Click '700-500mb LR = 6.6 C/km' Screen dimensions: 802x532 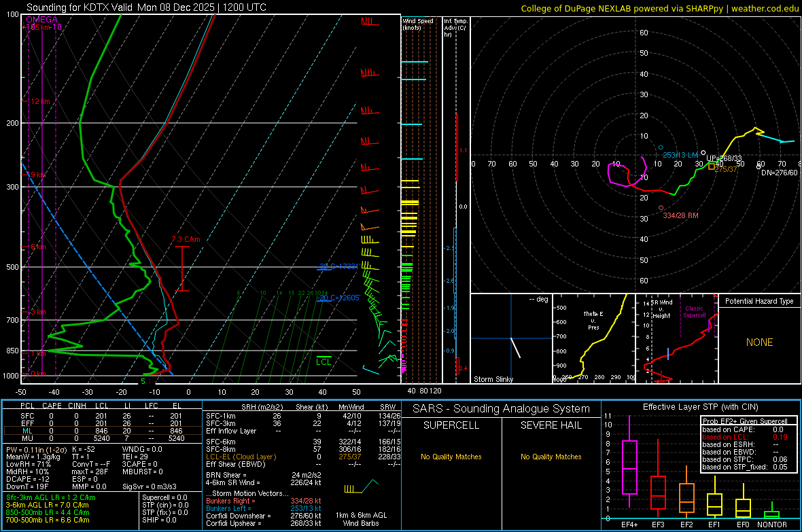coord(48,520)
